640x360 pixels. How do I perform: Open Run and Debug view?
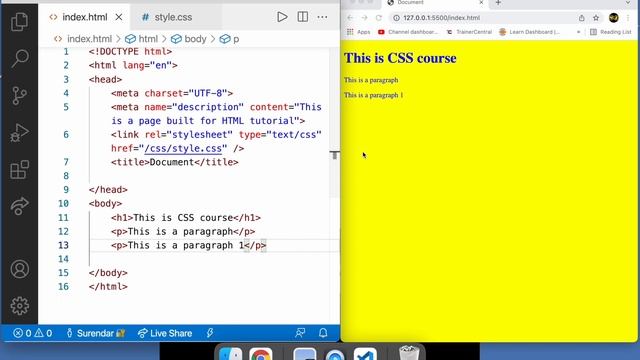(19, 133)
